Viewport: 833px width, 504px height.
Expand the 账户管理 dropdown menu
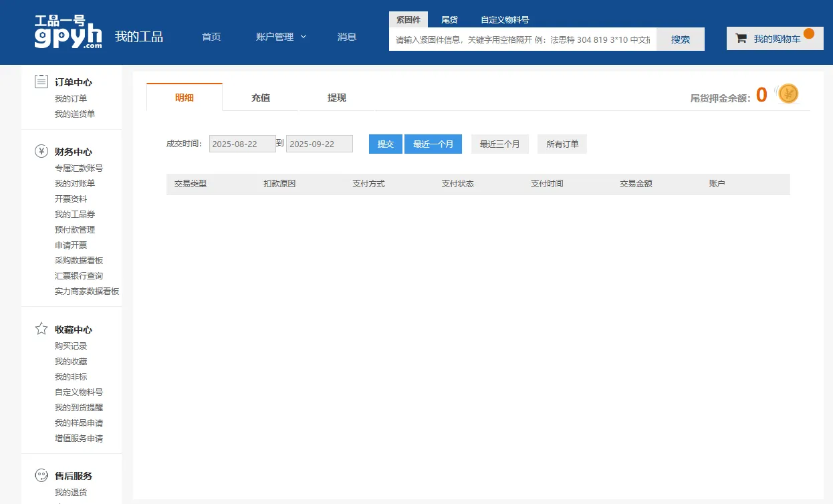pyautogui.click(x=281, y=37)
